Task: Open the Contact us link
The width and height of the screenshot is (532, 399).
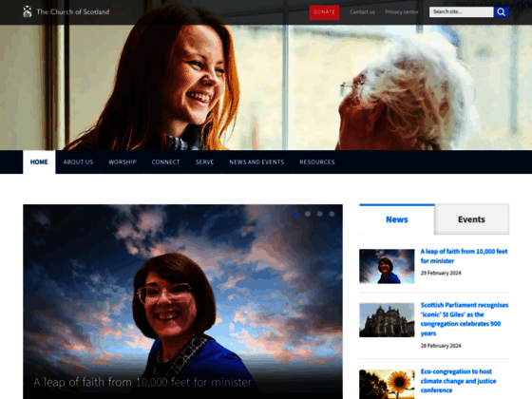Action: point(362,11)
